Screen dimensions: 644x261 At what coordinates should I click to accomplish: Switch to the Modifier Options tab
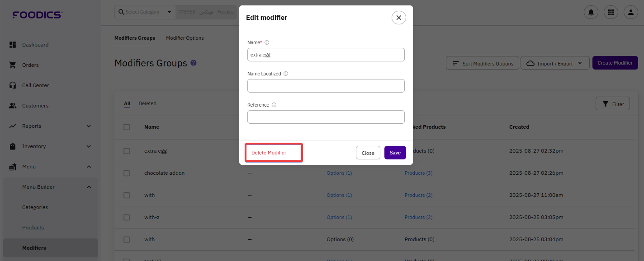[185, 38]
